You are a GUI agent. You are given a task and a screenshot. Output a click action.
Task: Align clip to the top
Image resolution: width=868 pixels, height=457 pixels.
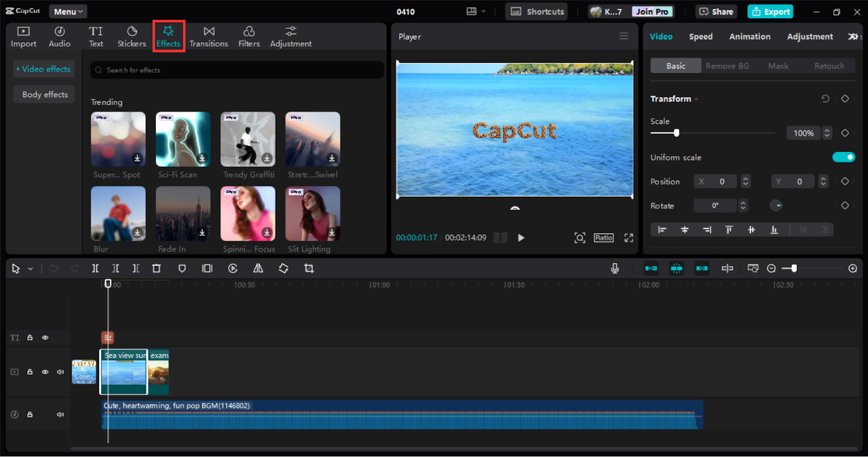click(x=729, y=230)
